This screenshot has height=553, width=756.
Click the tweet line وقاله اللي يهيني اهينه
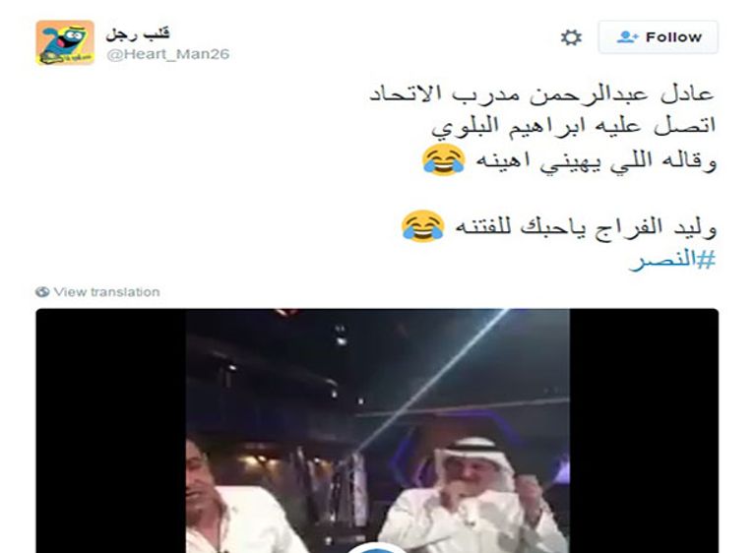pyautogui.click(x=597, y=160)
